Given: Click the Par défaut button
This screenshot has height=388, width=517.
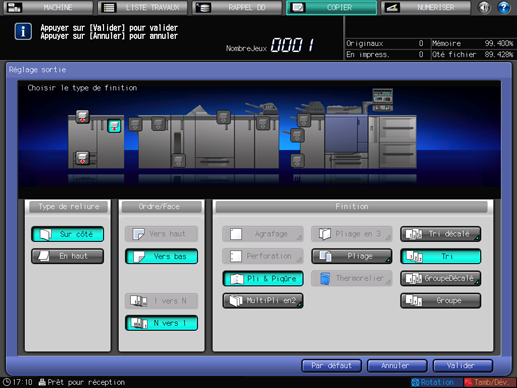Looking at the screenshot, I should tap(332, 366).
